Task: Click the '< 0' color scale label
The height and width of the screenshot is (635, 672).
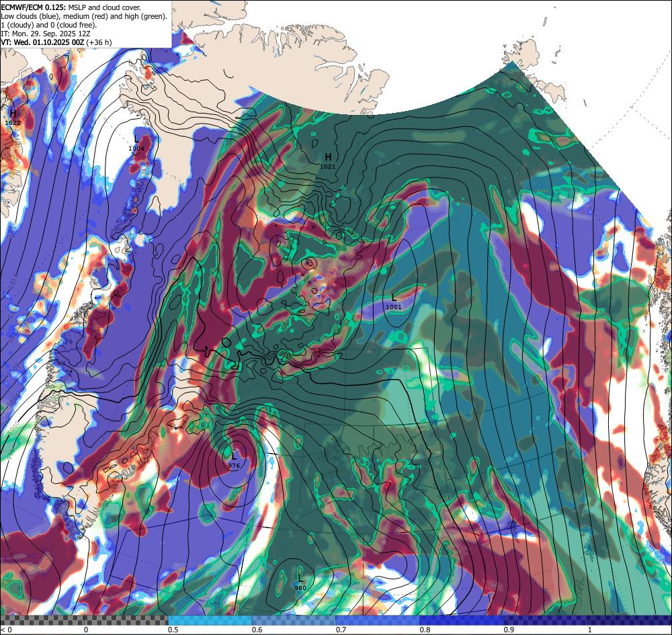Action: click(x=7, y=630)
